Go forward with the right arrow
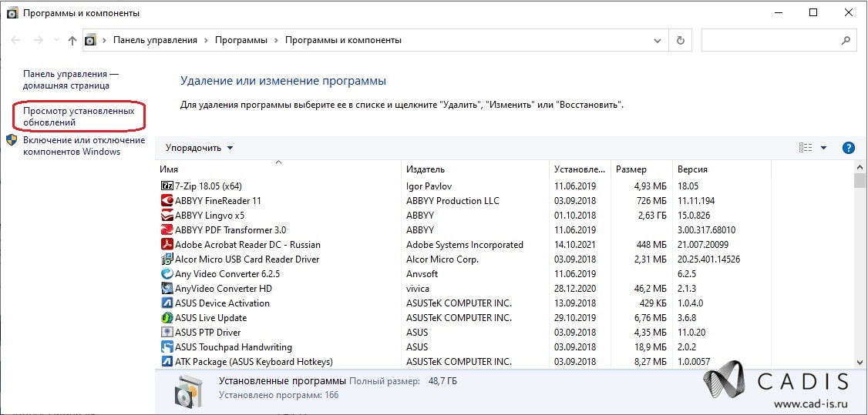This screenshot has height=415, width=868. tap(38, 40)
